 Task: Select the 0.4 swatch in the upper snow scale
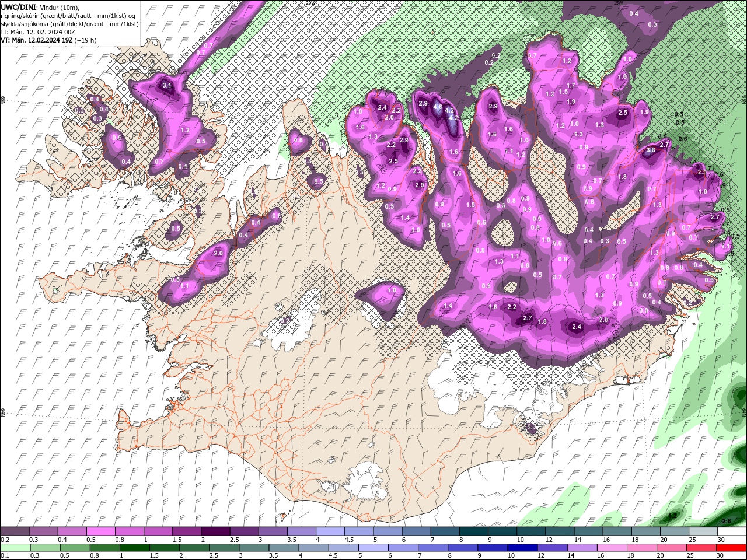click(x=72, y=531)
